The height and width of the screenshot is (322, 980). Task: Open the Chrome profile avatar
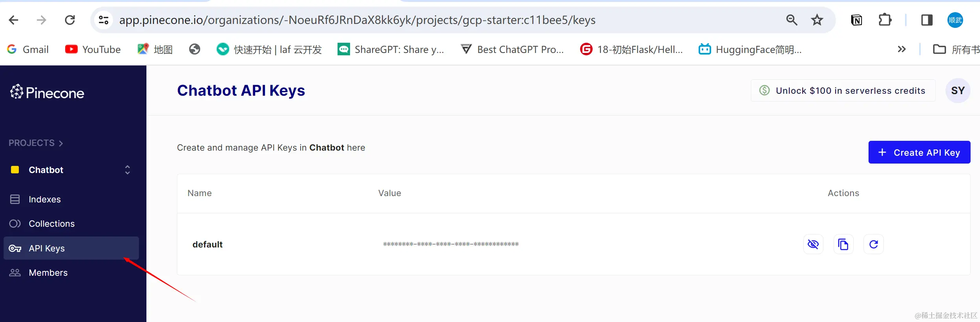pos(955,20)
